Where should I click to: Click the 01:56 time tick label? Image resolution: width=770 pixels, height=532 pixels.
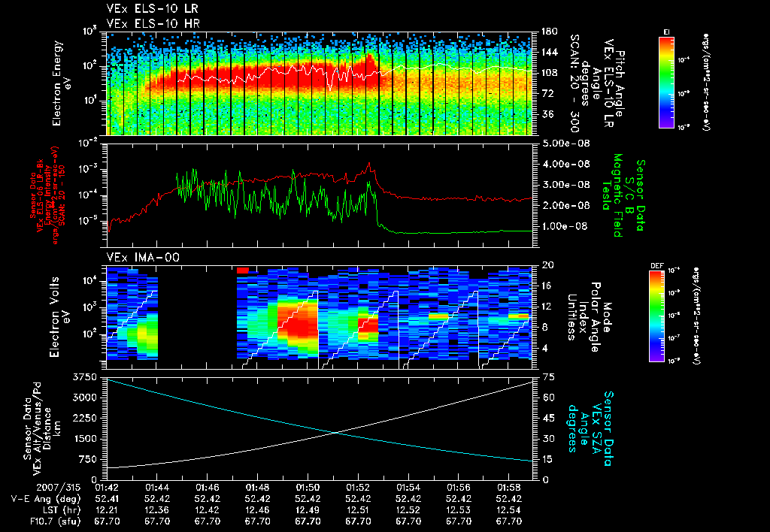pos(458,488)
